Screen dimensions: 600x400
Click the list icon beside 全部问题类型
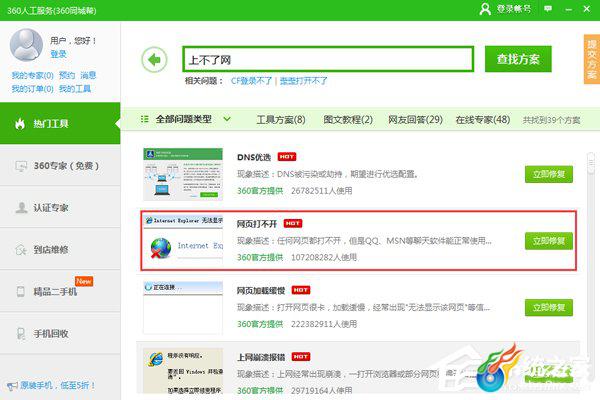coord(145,119)
